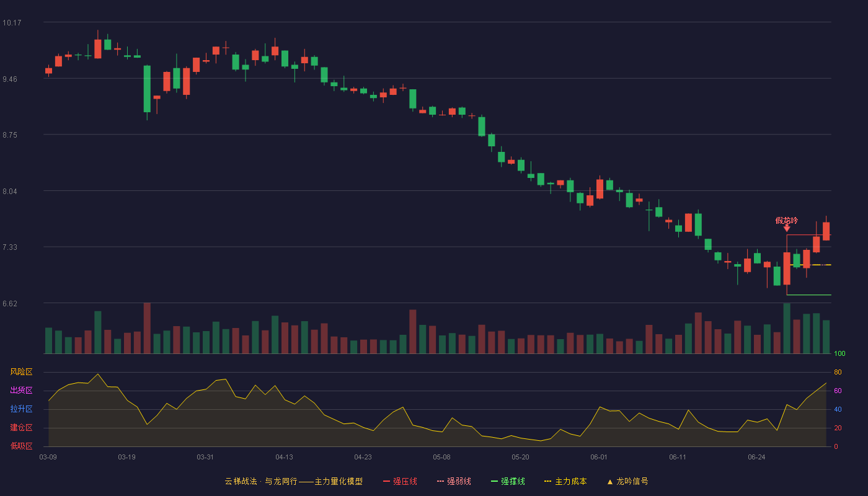Image resolution: width=868 pixels, height=496 pixels.
Task: Click the 06-11 date label
Action: coord(678,457)
